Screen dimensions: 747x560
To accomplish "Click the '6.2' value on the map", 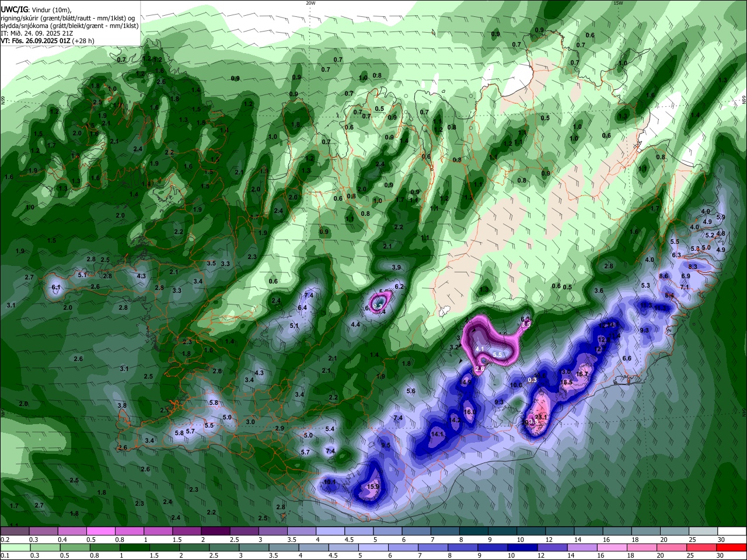I will pyautogui.click(x=399, y=286).
